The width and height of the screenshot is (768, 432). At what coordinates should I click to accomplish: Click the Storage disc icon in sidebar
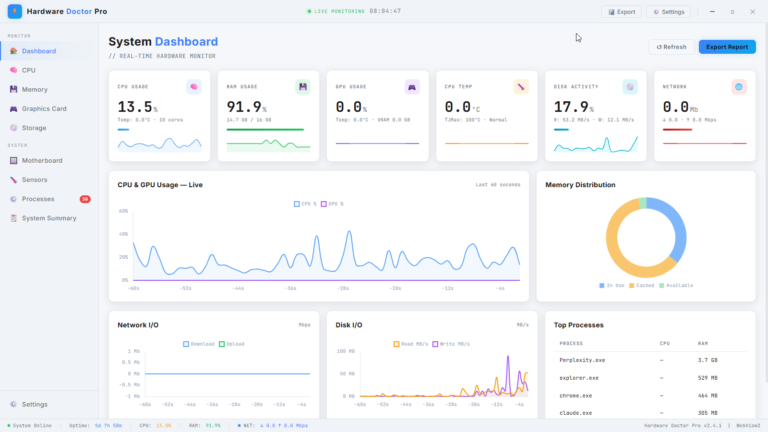[13, 128]
